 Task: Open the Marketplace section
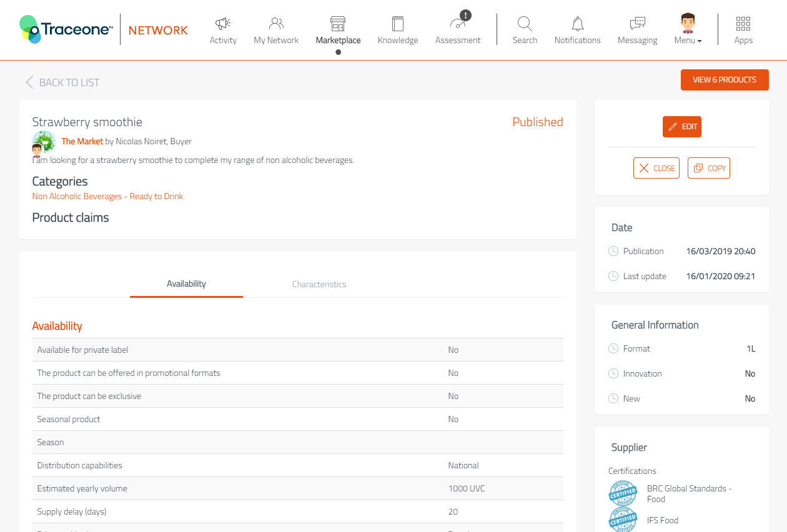337,29
